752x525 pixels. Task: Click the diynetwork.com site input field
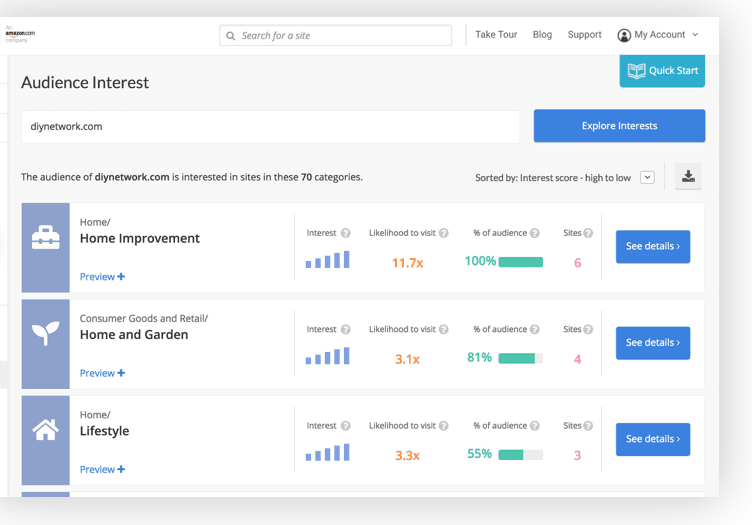(270, 127)
